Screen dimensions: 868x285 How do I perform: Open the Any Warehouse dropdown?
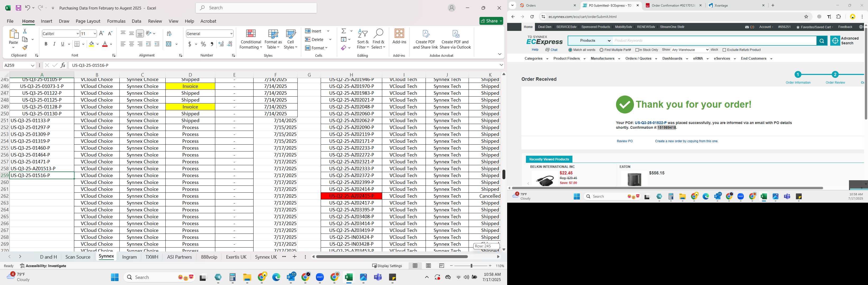[690, 50]
